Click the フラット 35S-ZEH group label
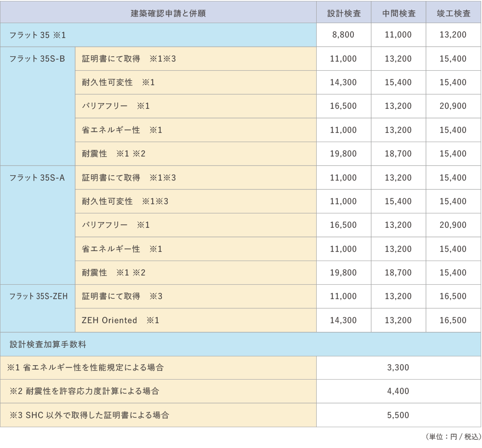482x448 pixels. pyautogui.click(x=39, y=296)
